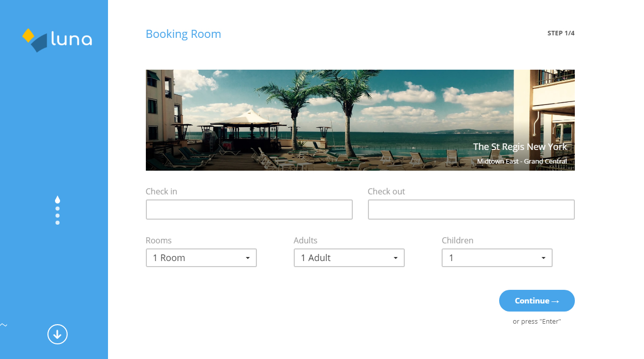Click the STEP 1/4 indicator
Viewport: 644px width, 359px height.
point(561,33)
